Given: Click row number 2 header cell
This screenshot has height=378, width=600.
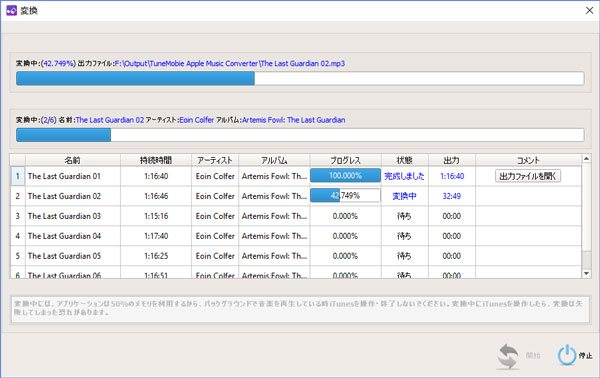Looking at the screenshot, I should (x=18, y=196).
